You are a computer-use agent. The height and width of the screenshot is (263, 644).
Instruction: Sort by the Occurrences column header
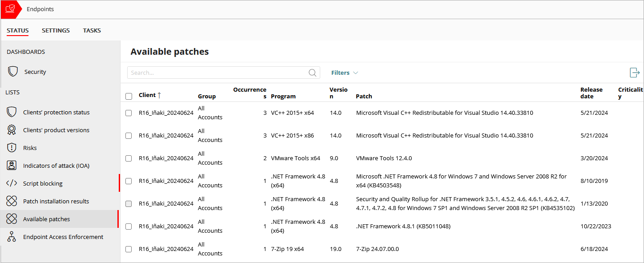(250, 93)
